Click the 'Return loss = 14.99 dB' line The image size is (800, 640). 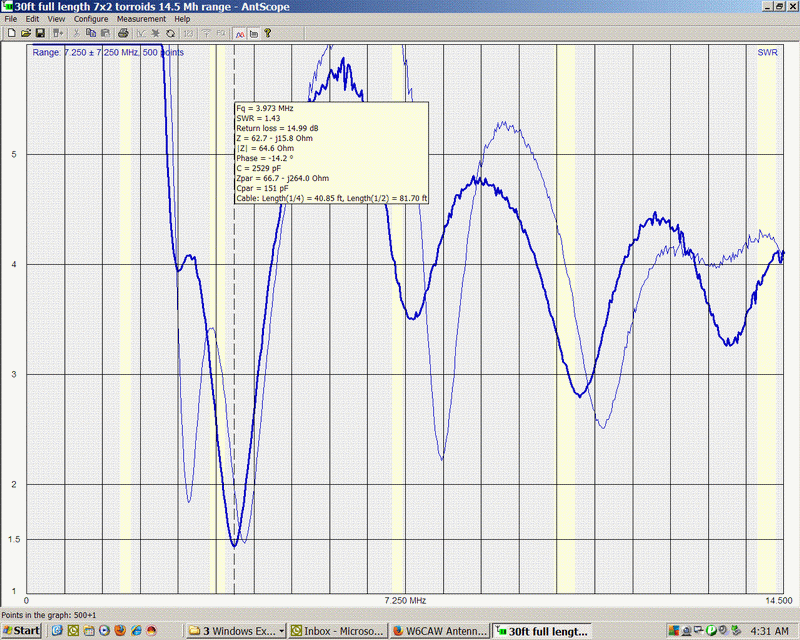[277, 128]
